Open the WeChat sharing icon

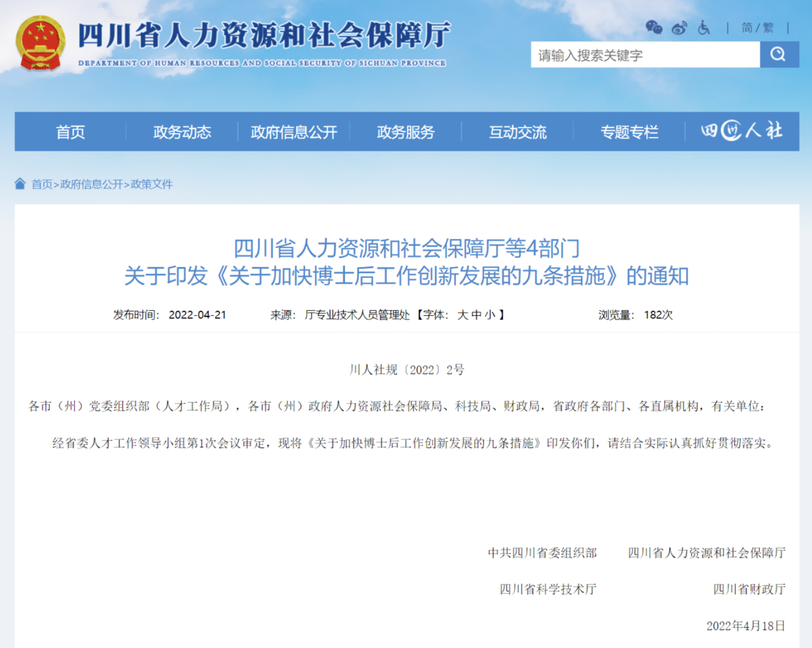(x=654, y=28)
